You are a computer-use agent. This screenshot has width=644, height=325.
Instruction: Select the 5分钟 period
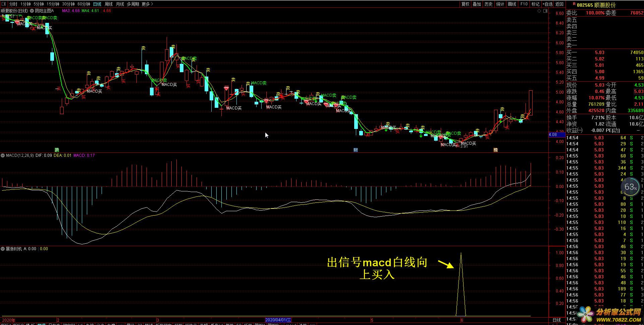coord(39,4)
